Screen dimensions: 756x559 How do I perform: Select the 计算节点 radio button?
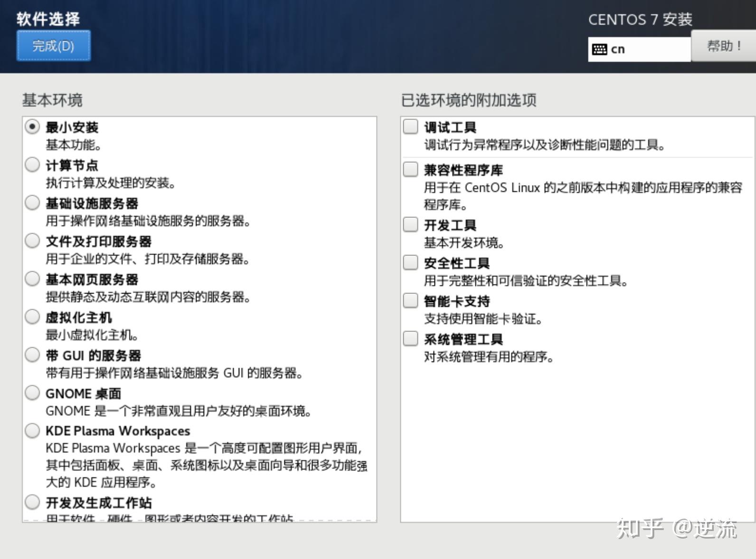coord(32,165)
